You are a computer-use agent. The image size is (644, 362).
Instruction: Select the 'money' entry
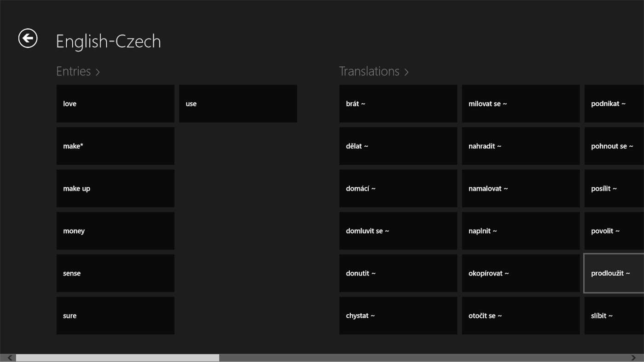click(x=115, y=230)
